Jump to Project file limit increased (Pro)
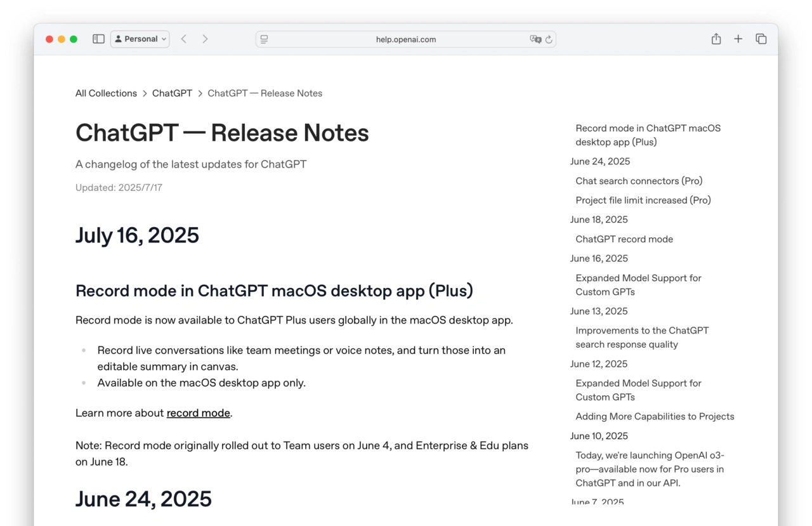 (x=643, y=200)
